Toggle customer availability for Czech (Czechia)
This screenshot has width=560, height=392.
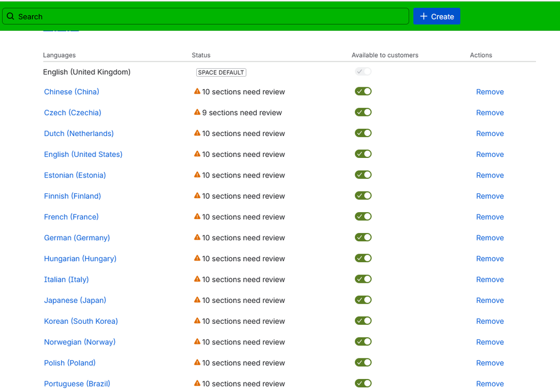(x=363, y=113)
